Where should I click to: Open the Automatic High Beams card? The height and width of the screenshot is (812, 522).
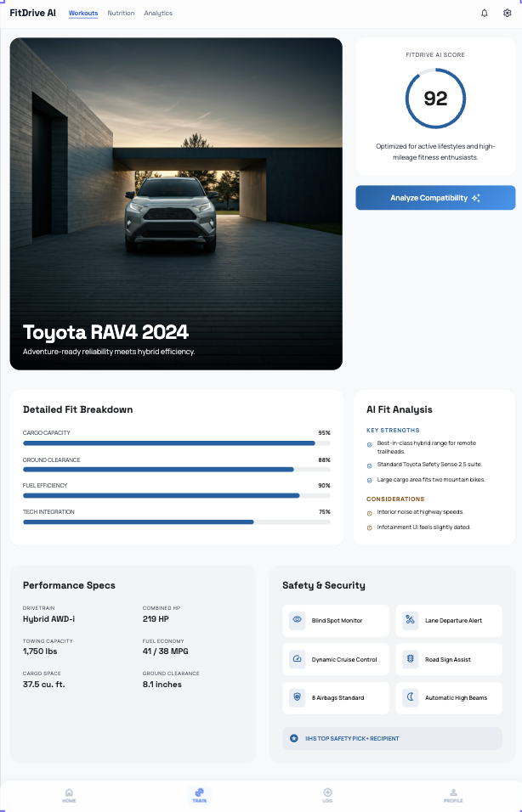tap(449, 697)
